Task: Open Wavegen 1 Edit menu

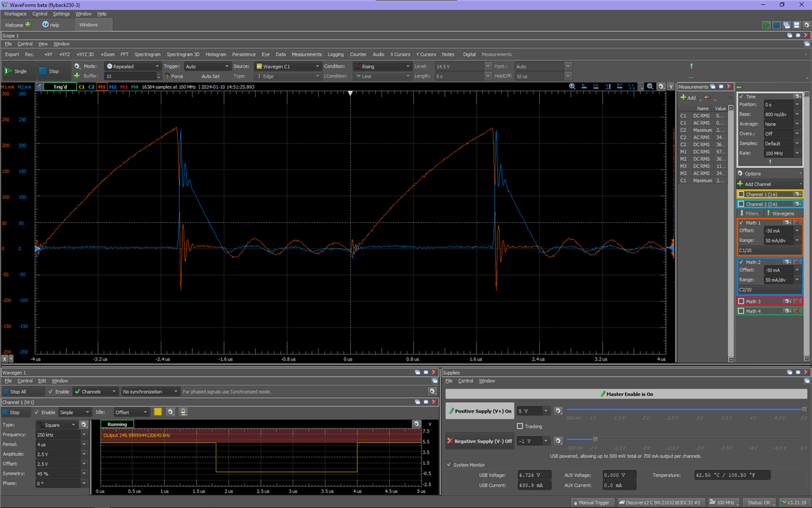Action: tap(42, 380)
